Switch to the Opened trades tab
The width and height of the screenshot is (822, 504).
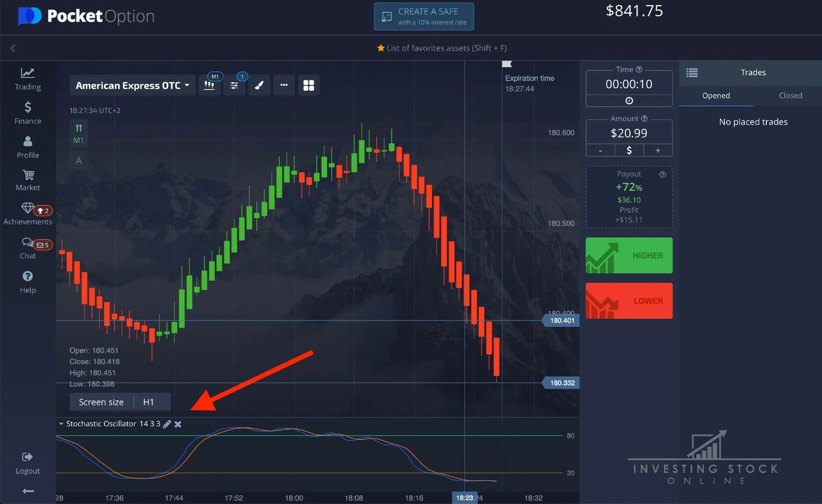click(x=716, y=96)
